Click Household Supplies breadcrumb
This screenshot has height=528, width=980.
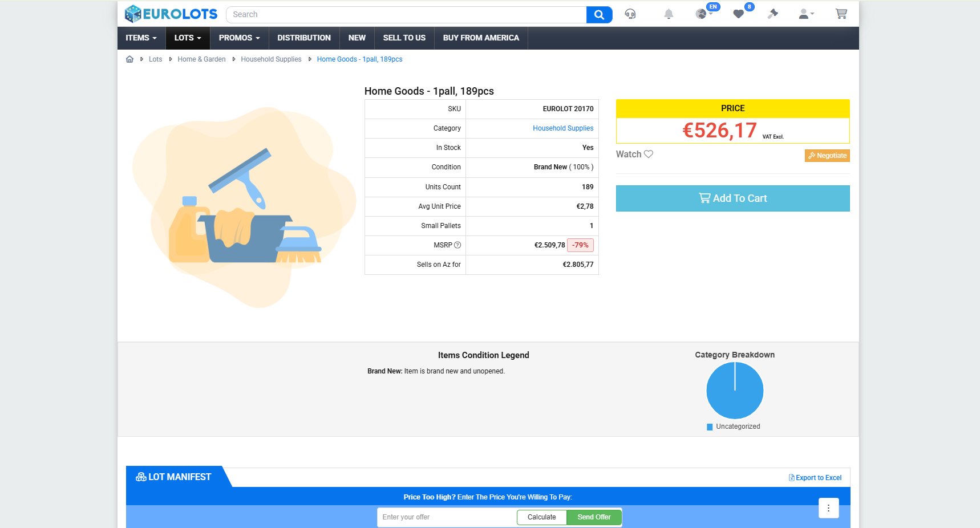271,59
